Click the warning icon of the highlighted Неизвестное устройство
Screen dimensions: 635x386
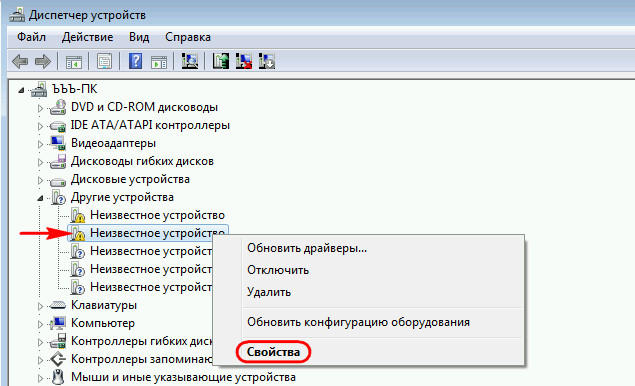click(x=77, y=233)
